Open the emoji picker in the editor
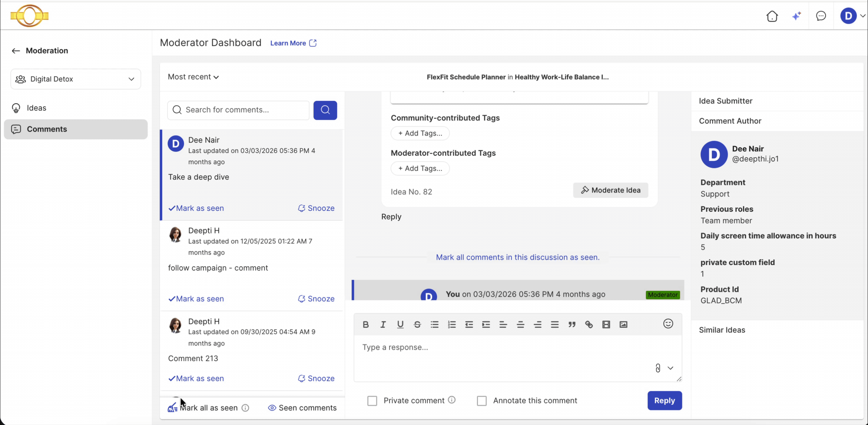 (x=668, y=324)
